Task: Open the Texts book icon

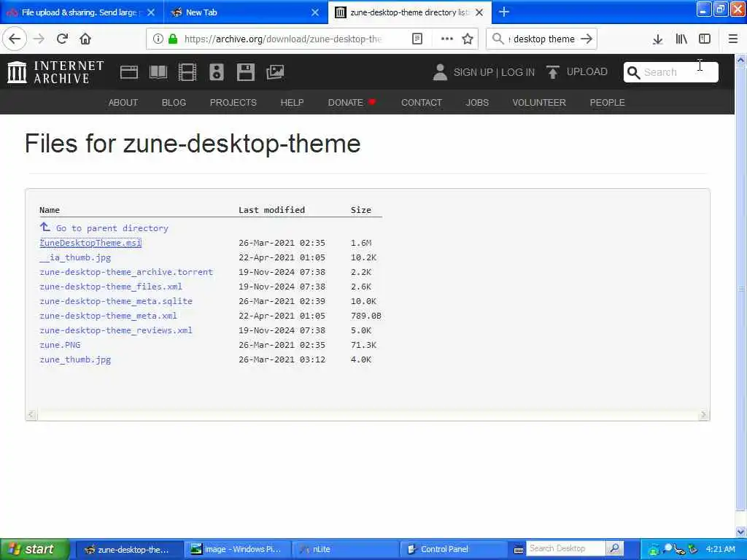Action: click(158, 72)
